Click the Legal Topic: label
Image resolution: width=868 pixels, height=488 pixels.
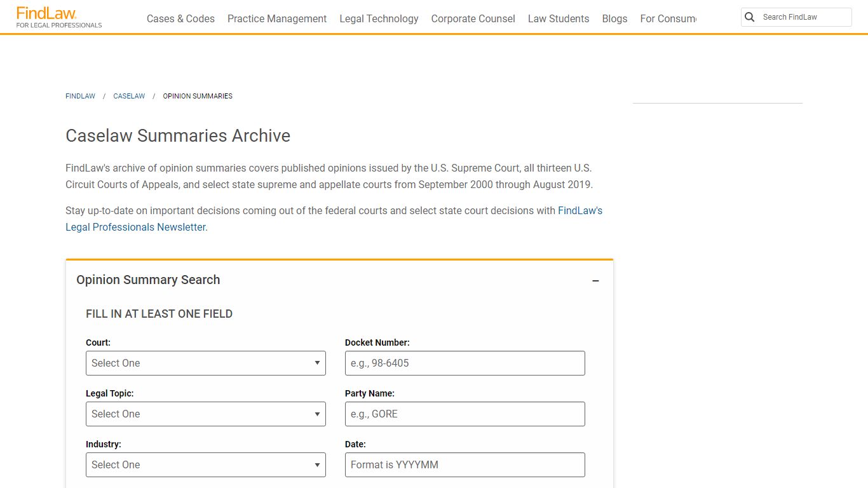coord(109,393)
